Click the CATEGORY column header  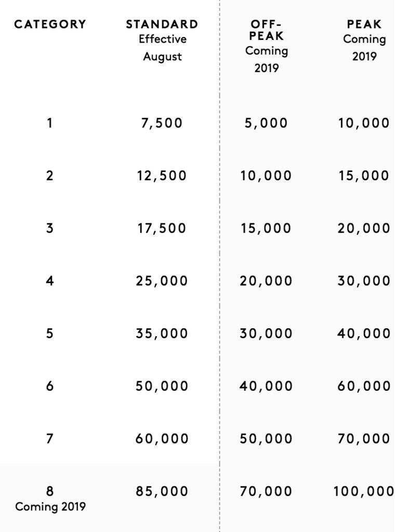tap(50, 24)
